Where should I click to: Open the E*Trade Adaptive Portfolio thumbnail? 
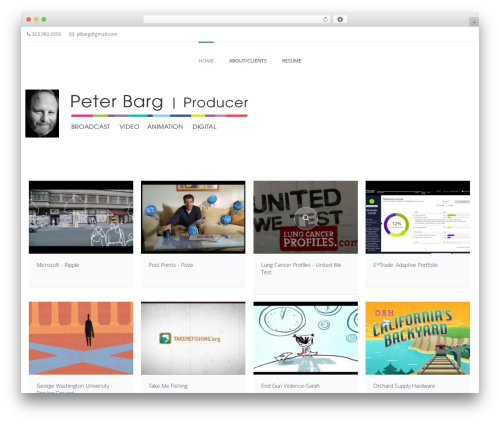(418, 217)
